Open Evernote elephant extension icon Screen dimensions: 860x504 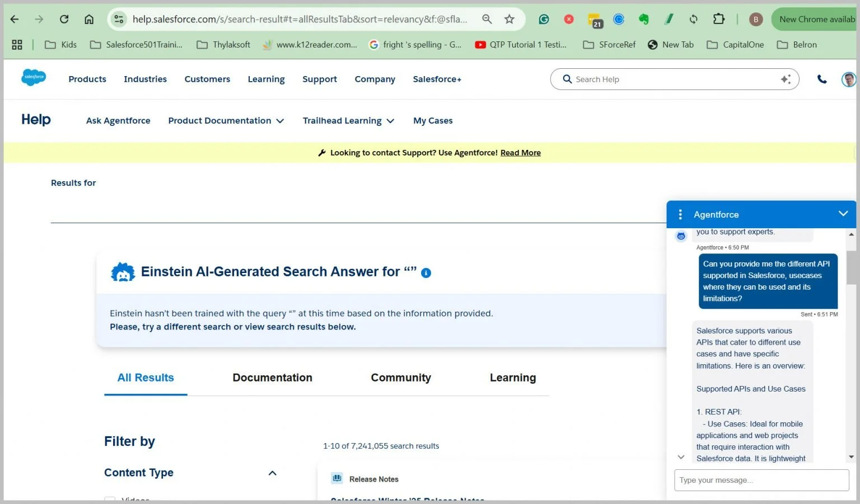644,19
